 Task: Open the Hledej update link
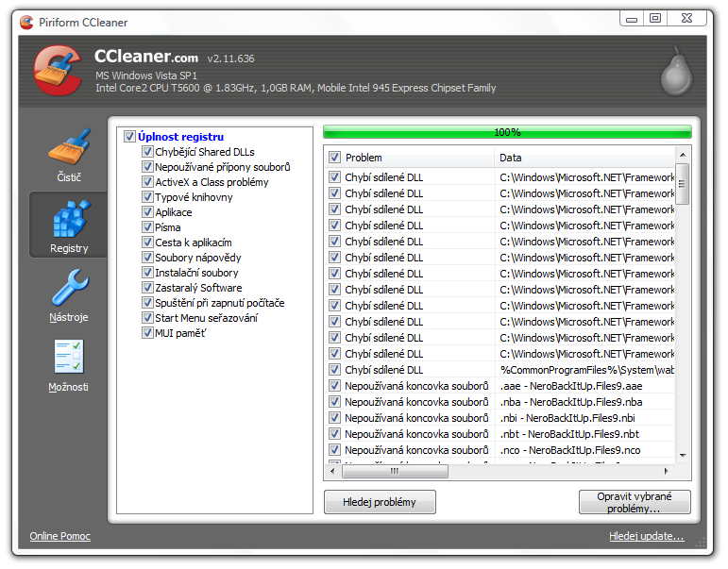646,536
